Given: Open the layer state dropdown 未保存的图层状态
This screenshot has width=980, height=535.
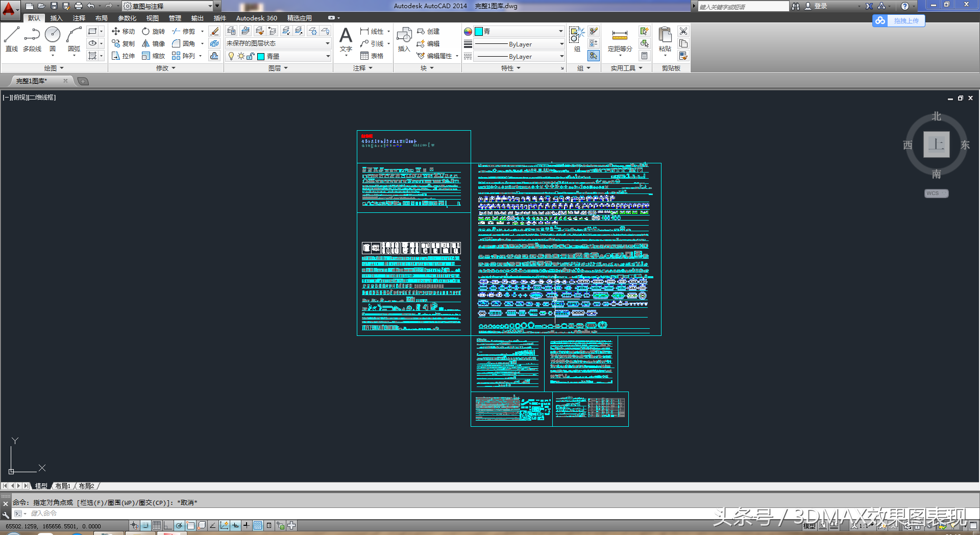Looking at the screenshot, I should pos(278,43).
